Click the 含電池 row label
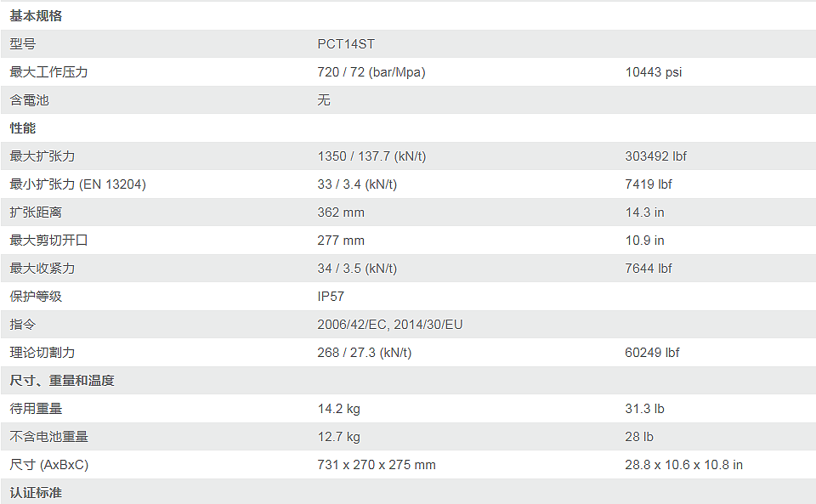816x504 pixels. pos(29,100)
